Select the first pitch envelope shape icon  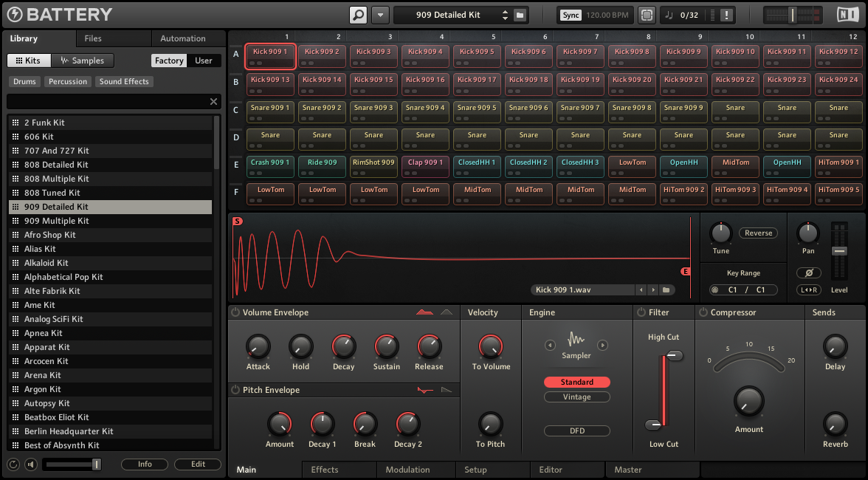425,391
